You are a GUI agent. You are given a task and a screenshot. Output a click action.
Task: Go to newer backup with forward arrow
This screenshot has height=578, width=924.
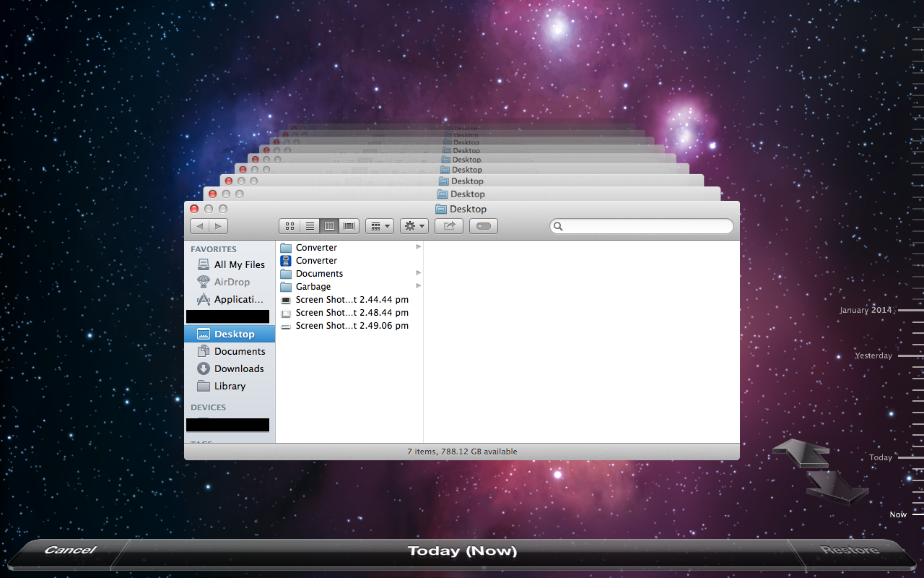(x=837, y=486)
